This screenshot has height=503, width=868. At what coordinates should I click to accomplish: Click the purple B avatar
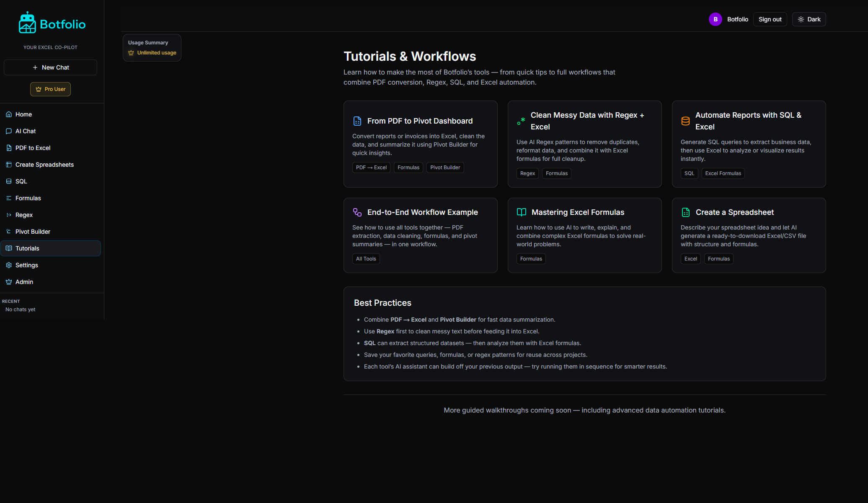click(x=715, y=19)
